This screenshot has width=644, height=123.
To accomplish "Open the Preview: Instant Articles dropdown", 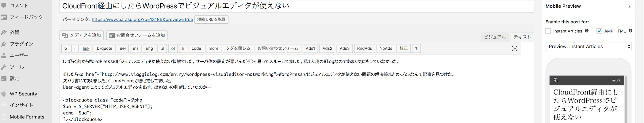I will pyautogui.click(x=588, y=47).
